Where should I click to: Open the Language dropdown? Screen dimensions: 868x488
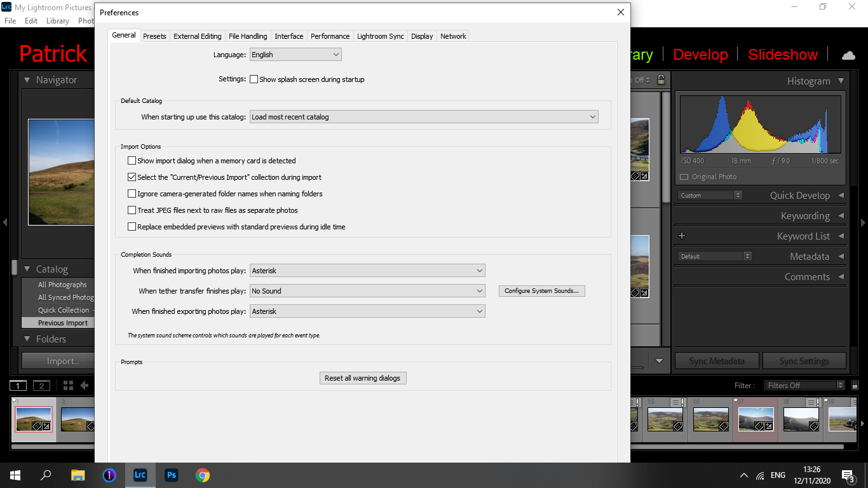point(295,54)
